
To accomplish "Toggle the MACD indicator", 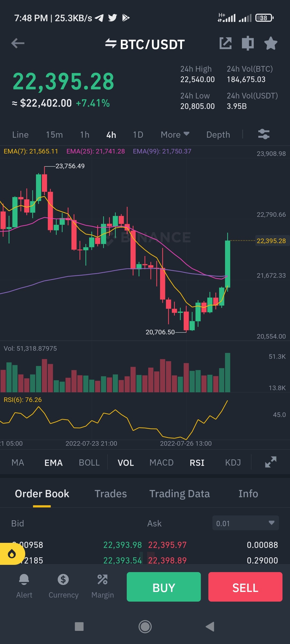I will point(161,463).
